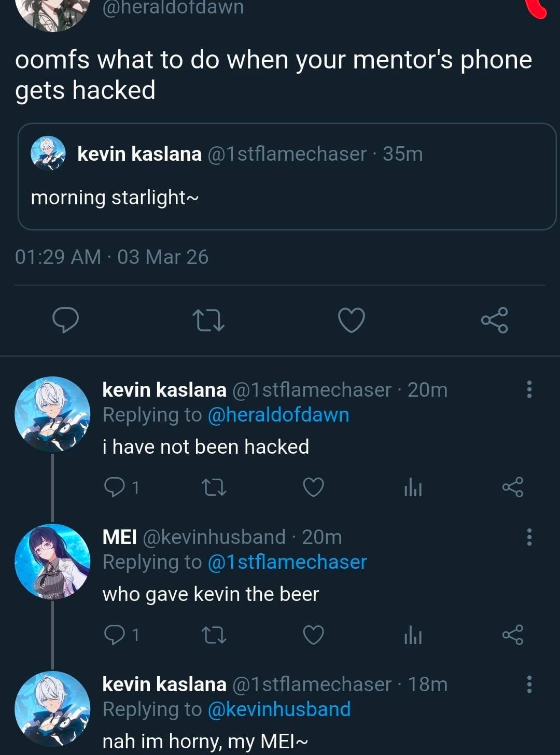Like the 'i have not been hacked' reply
560x755 pixels.
(x=313, y=487)
